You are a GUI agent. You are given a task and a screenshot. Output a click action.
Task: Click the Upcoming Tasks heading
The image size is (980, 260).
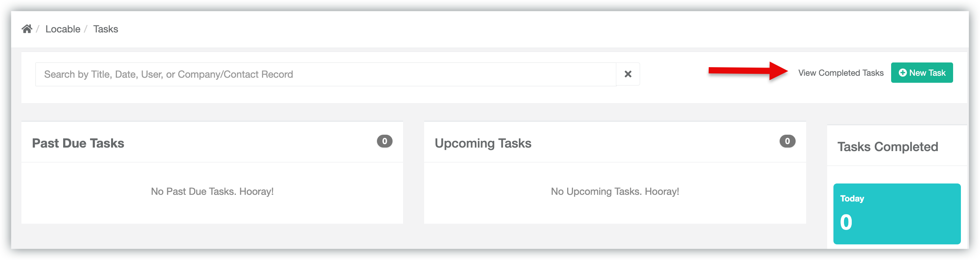pyautogui.click(x=483, y=143)
